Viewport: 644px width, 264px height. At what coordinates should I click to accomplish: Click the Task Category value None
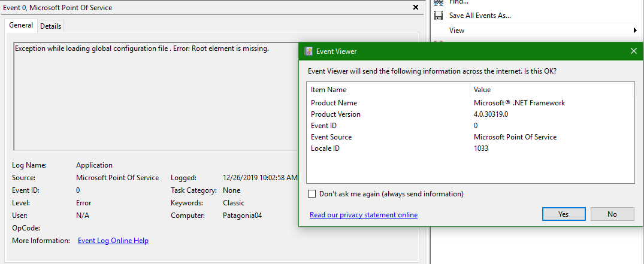[232, 190]
